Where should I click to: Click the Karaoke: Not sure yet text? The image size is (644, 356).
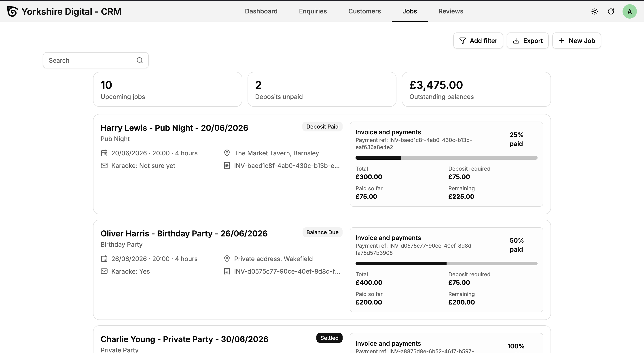coord(143,165)
